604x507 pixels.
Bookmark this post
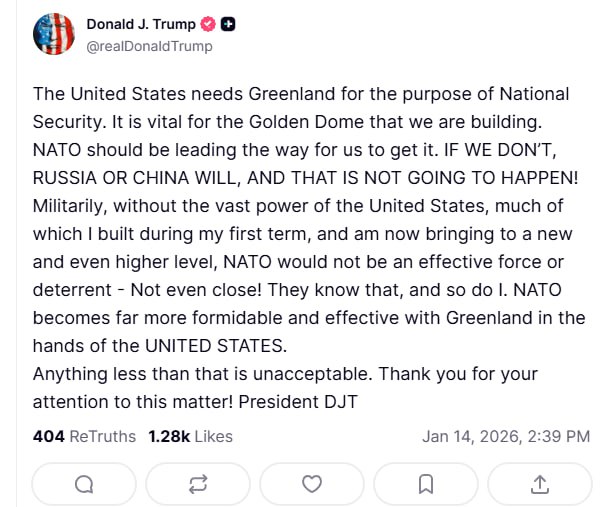point(425,484)
